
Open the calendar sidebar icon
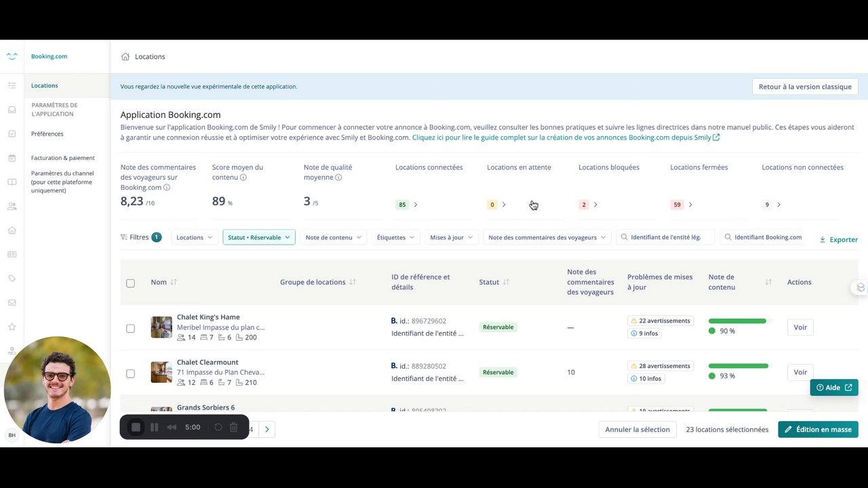tap(12, 158)
